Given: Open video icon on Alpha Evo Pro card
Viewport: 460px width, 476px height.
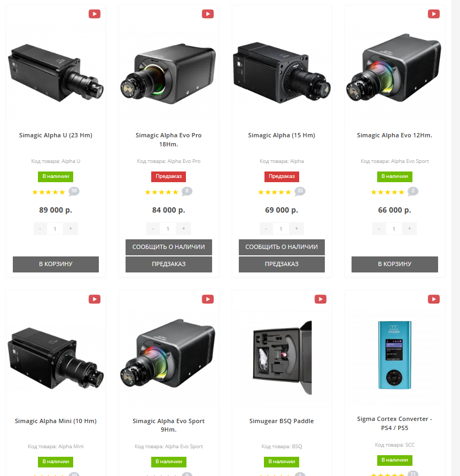Looking at the screenshot, I should (x=208, y=14).
